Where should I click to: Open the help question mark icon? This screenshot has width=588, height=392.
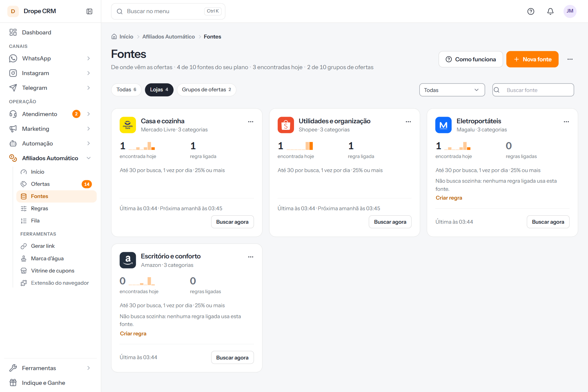pyautogui.click(x=531, y=11)
